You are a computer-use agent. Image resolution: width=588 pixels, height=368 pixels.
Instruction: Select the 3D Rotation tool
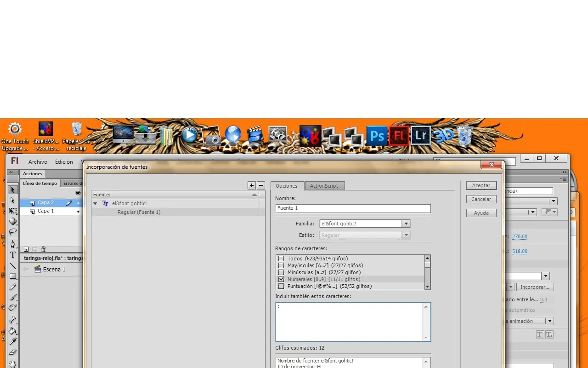pyautogui.click(x=13, y=221)
